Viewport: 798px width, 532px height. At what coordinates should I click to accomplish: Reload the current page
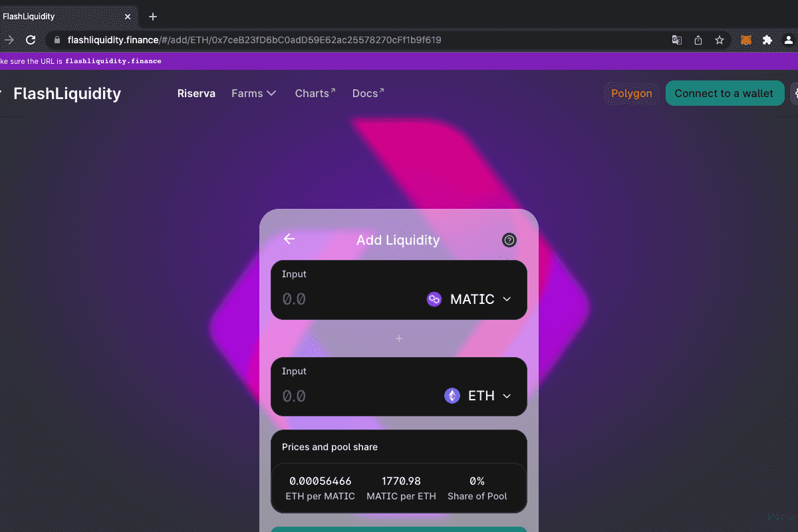[31, 40]
